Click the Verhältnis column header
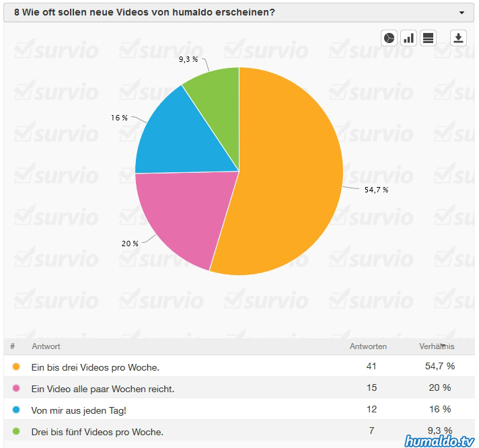479x448 pixels. pos(437,346)
